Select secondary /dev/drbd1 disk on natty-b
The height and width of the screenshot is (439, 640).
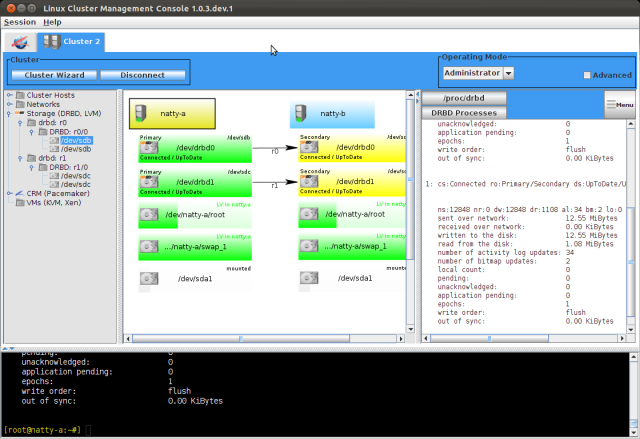pyautogui.click(x=310, y=183)
